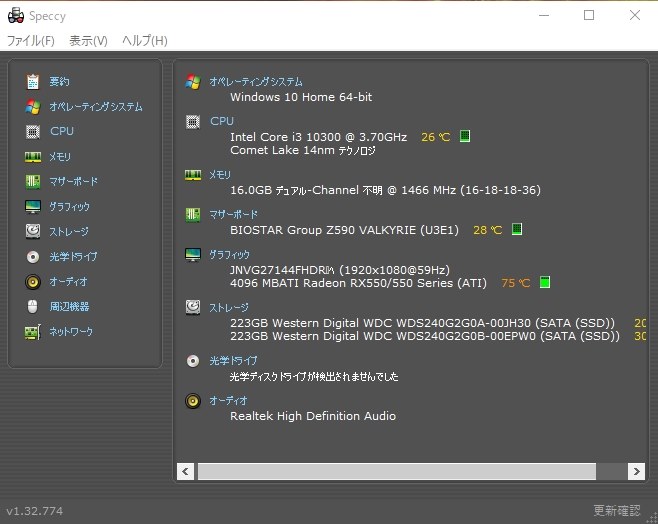Select 要約 in the sidebar

click(59, 81)
